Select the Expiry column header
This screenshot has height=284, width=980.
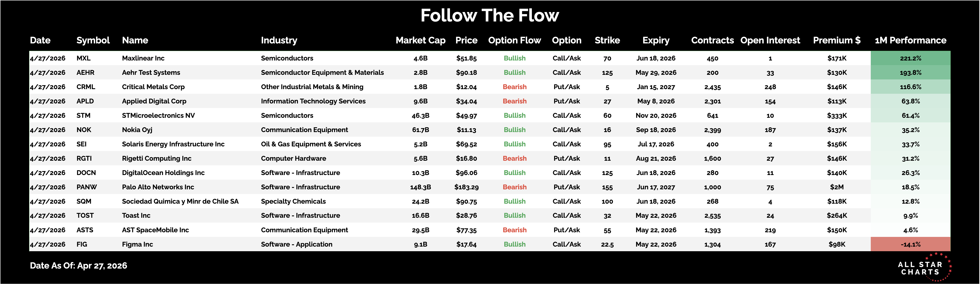[x=656, y=40]
